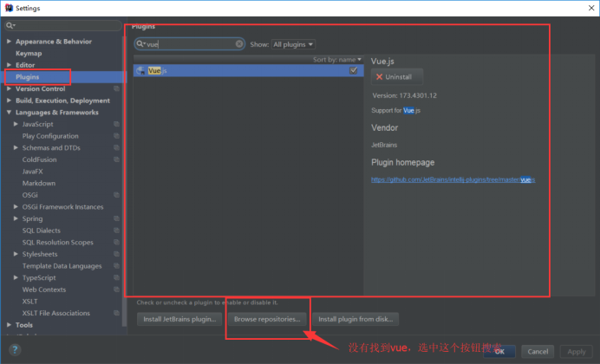Click project-level icon next to TypeScript
The height and width of the screenshot is (364, 600).
pyautogui.click(x=117, y=278)
